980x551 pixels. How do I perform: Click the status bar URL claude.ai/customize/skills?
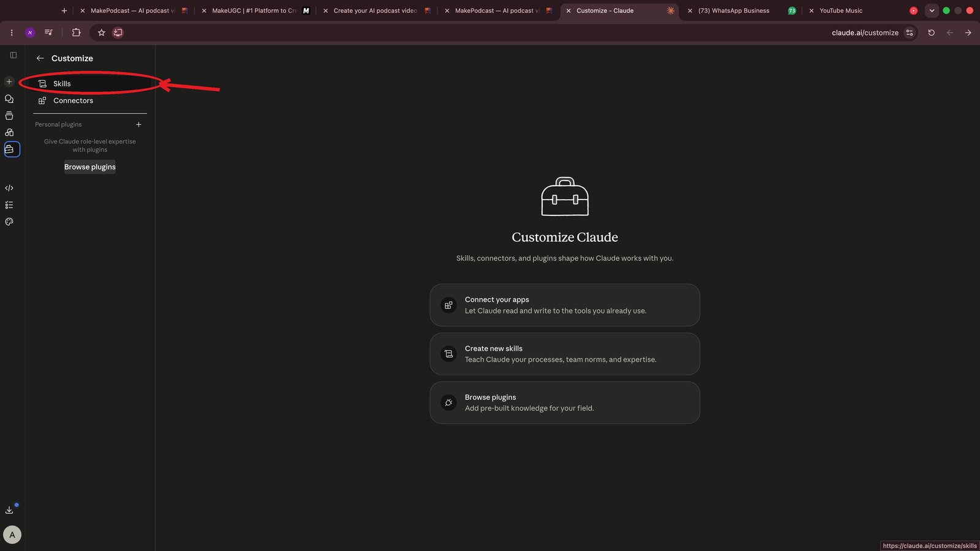click(930, 545)
